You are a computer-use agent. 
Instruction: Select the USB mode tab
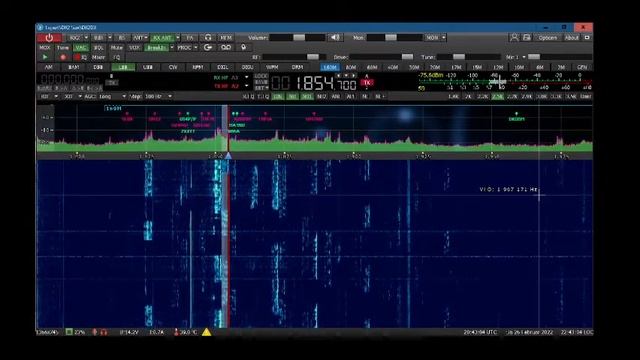148,67
